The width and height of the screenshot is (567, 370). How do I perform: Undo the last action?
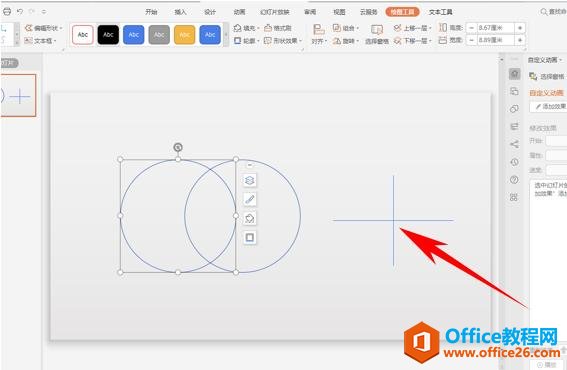point(20,12)
